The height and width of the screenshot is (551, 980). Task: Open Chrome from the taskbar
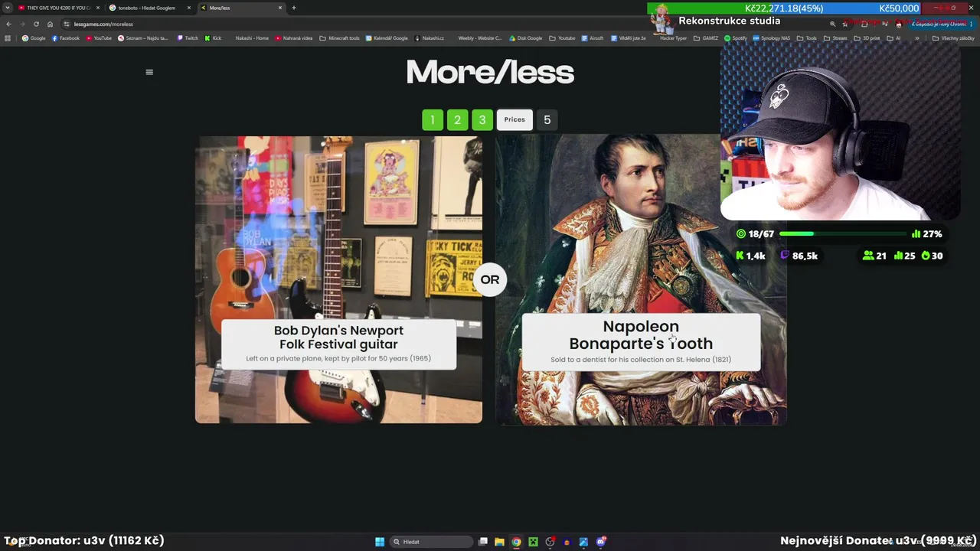click(516, 542)
